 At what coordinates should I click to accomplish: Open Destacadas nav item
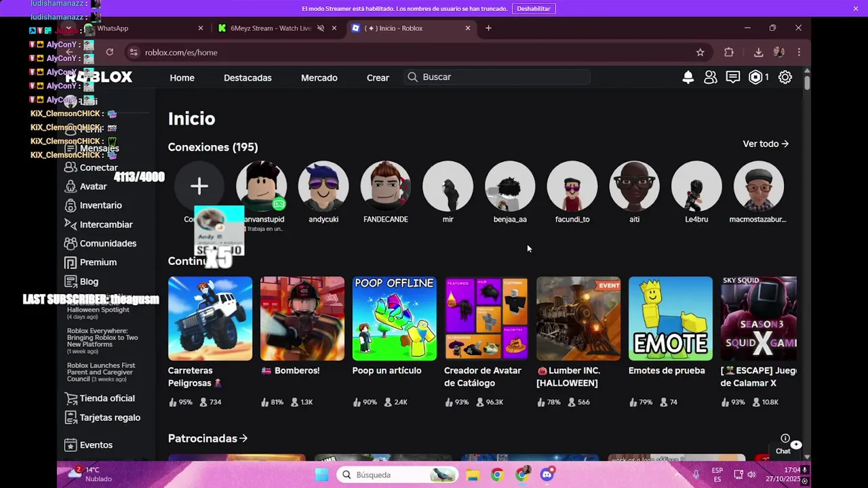pos(248,78)
